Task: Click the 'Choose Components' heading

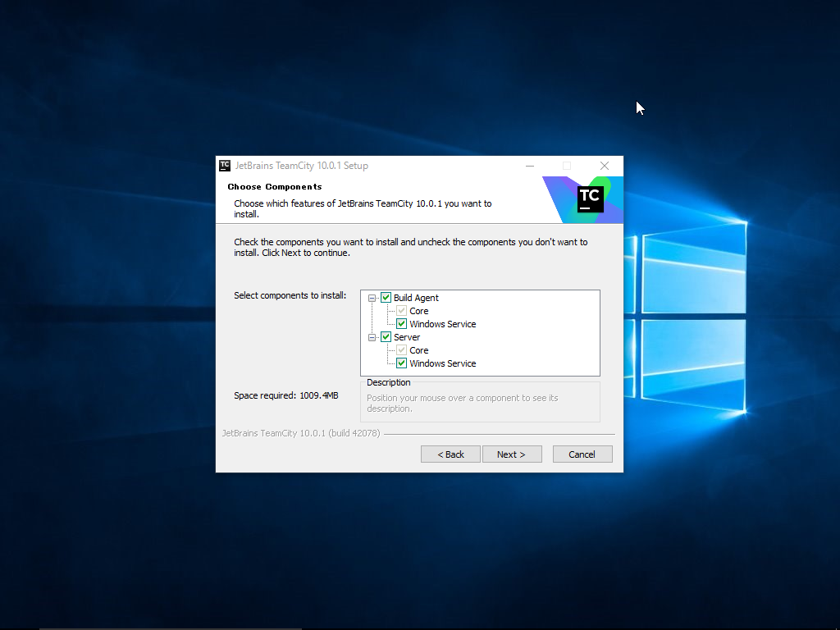Action: tap(275, 186)
